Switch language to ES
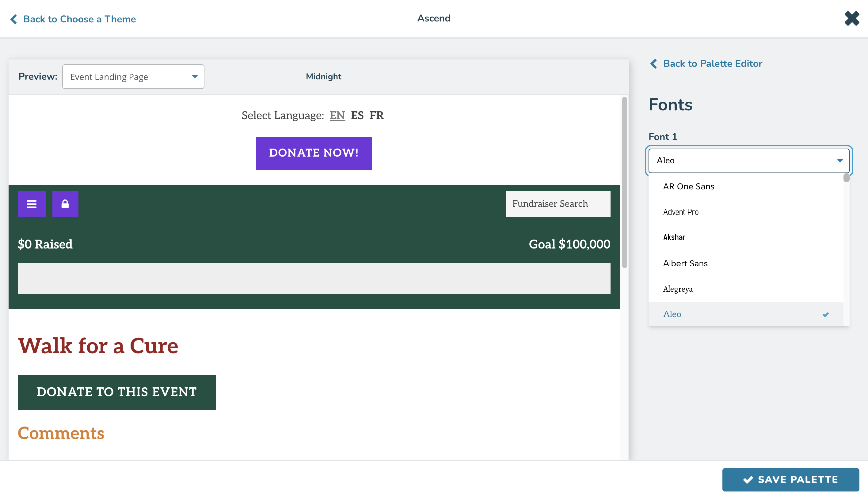 coord(357,116)
